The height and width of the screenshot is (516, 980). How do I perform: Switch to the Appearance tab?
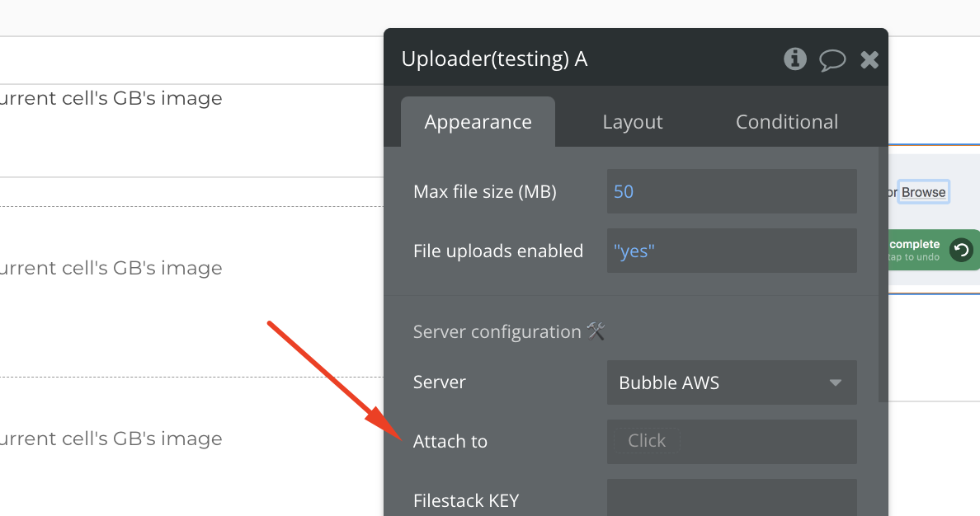coord(478,122)
